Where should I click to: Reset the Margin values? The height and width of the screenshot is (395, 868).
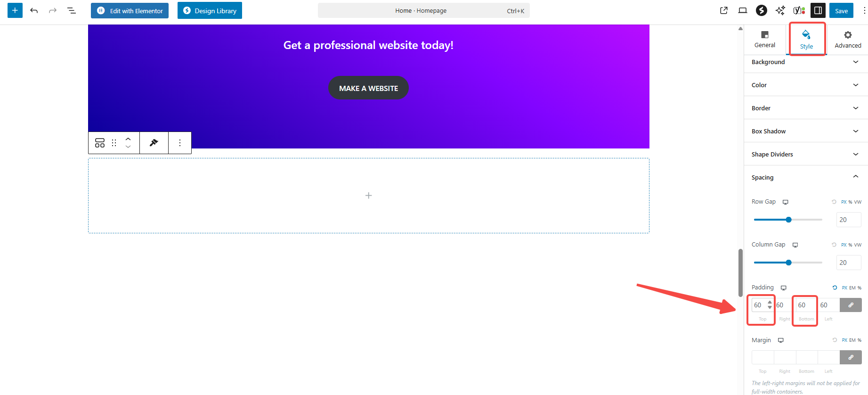click(x=835, y=340)
